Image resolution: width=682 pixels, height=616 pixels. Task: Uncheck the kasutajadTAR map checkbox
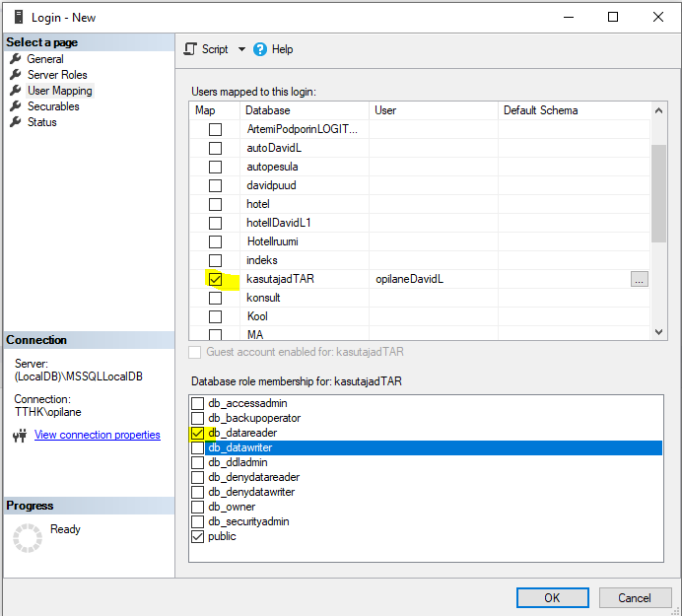[215, 279]
